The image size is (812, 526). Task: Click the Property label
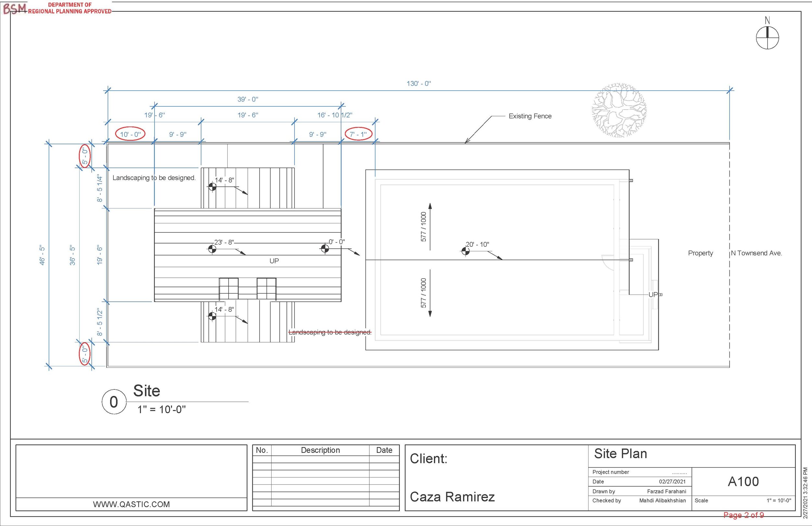701,253
